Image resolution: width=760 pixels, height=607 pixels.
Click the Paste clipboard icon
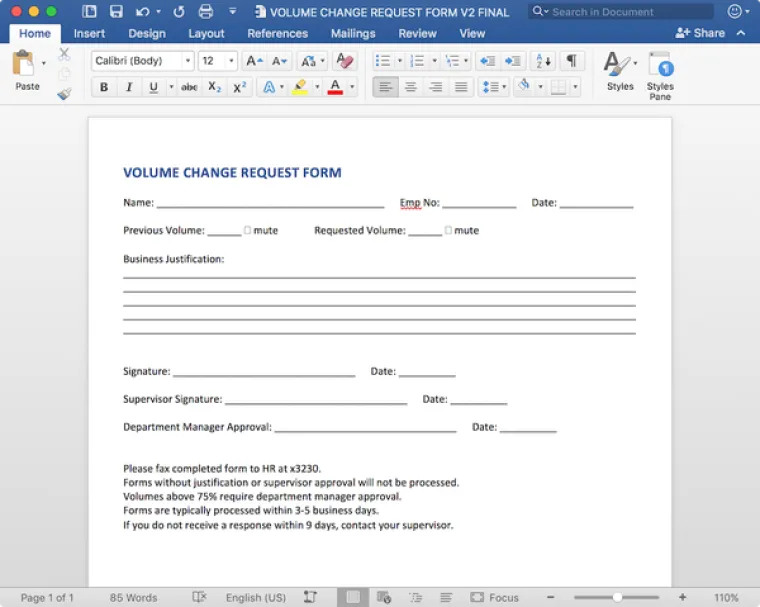[24, 65]
